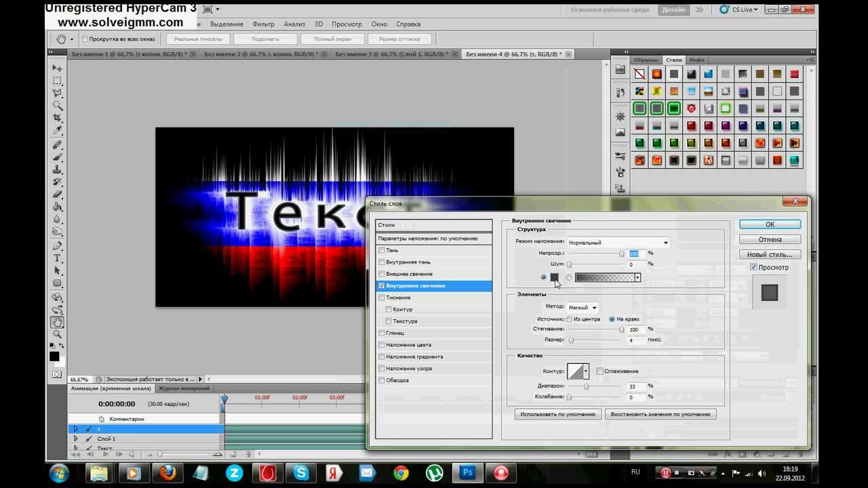The height and width of the screenshot is (488, 868).
Task: Click the inner glow color swatch
Action: click(554, 277)
